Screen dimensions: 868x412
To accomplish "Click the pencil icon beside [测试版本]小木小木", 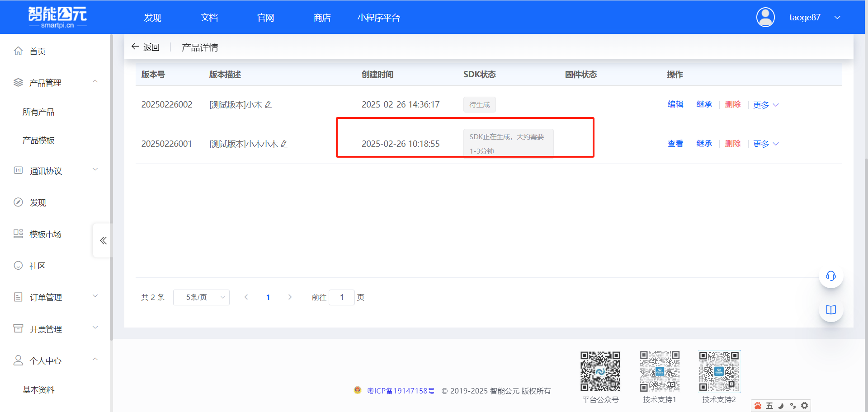I will pyautogui.click(x=284, y=144).
